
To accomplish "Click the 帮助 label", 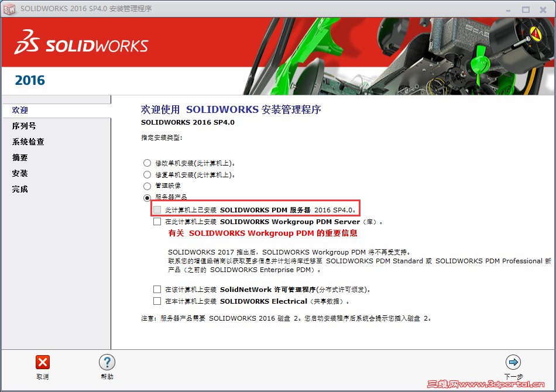I will pyautogui.click(x=107, y=377).
